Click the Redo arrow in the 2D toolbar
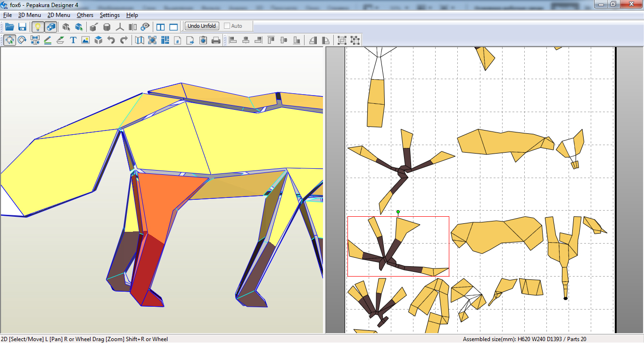Image resolution: width=644 pixels, height=343 pixels. point(124,41)
